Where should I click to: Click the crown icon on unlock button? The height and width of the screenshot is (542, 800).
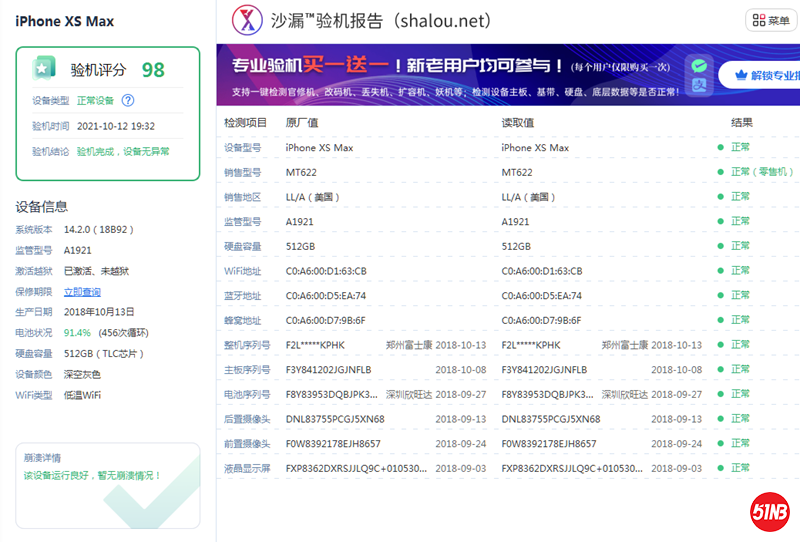pos(741,75)
